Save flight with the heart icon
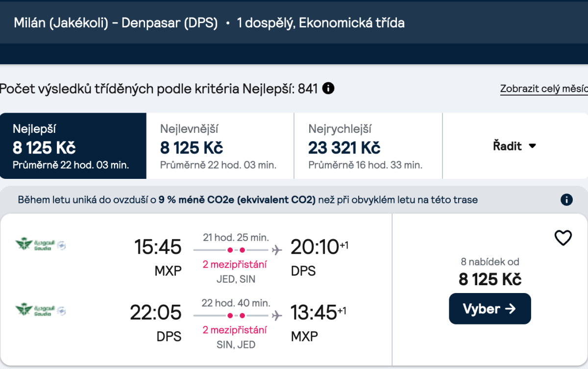This screenshot has width=588, height=369. (x=563, y=238)
